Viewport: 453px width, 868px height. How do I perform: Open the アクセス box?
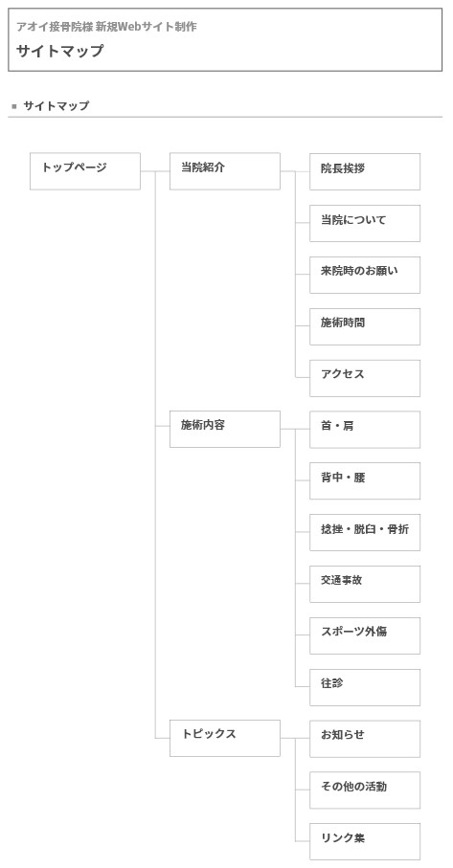point(364,378)
